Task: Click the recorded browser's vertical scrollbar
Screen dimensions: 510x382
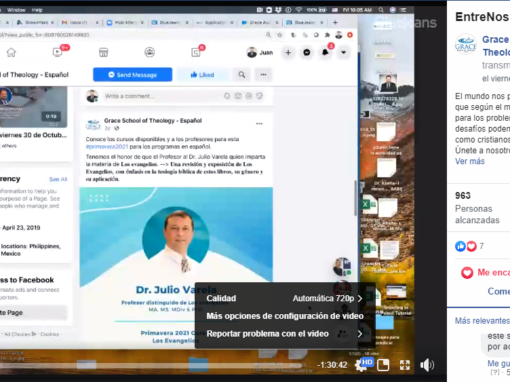Action: coord(355,198)
